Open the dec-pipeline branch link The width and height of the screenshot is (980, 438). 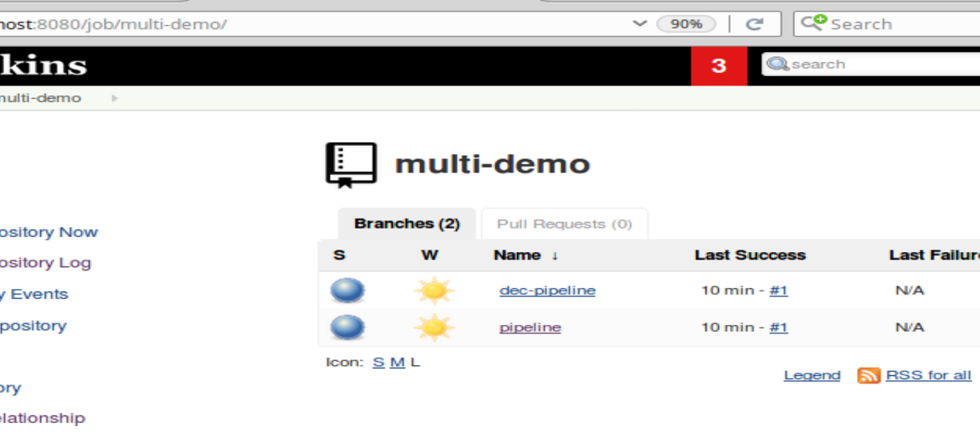pyautogui.click(x=547, y=291)
